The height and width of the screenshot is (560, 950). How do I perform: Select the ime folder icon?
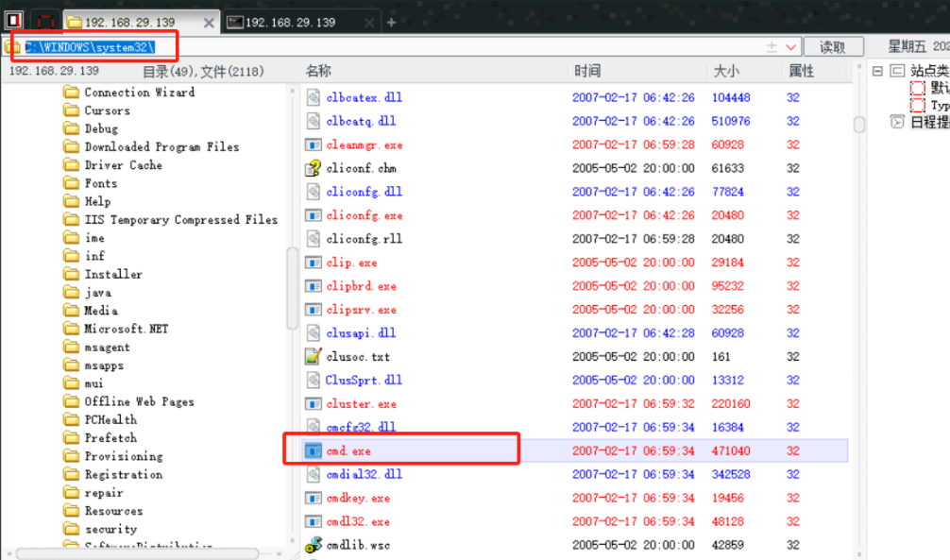pyautogui.click(x=72, y=238)
